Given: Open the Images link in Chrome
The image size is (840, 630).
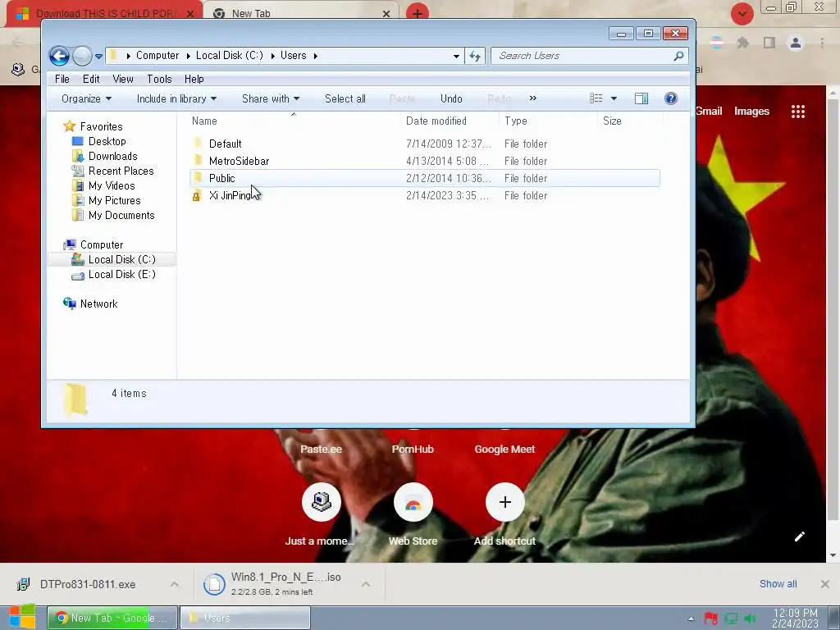Looking at the screenshot, I should 751,111.
